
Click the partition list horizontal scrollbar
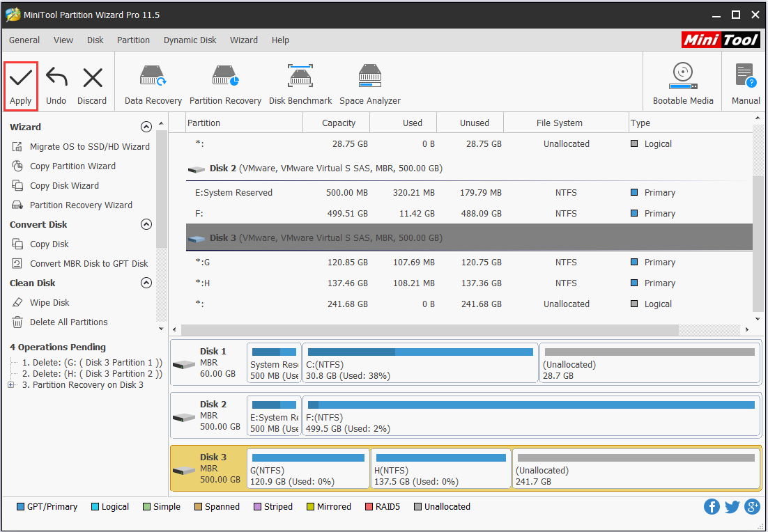429,330
